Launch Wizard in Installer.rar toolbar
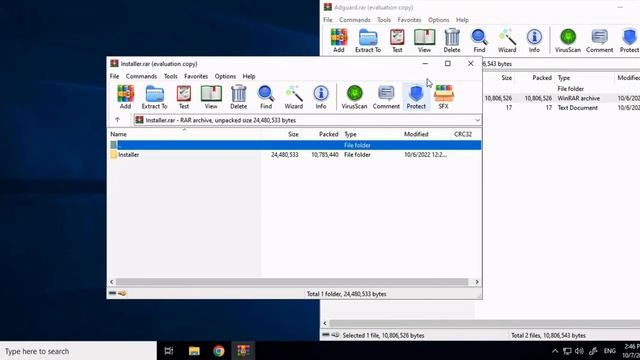The height and width of the screenshot is (360, 640). (x=293, y=97)
